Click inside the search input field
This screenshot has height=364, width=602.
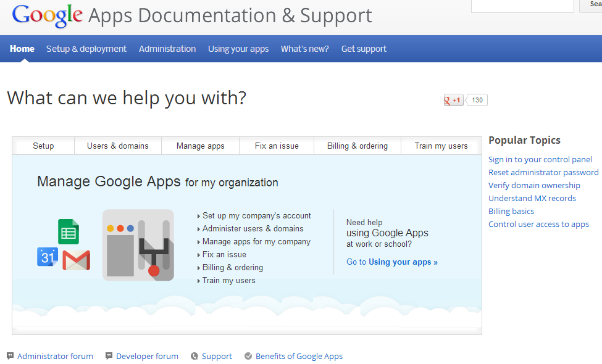pyautogui.click(x=522, y=6)
